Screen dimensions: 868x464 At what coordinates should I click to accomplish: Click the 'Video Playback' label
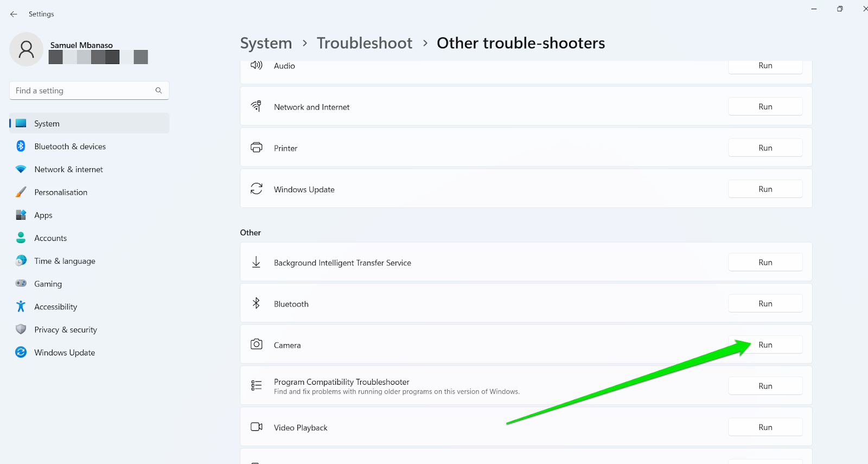[301, 428]
